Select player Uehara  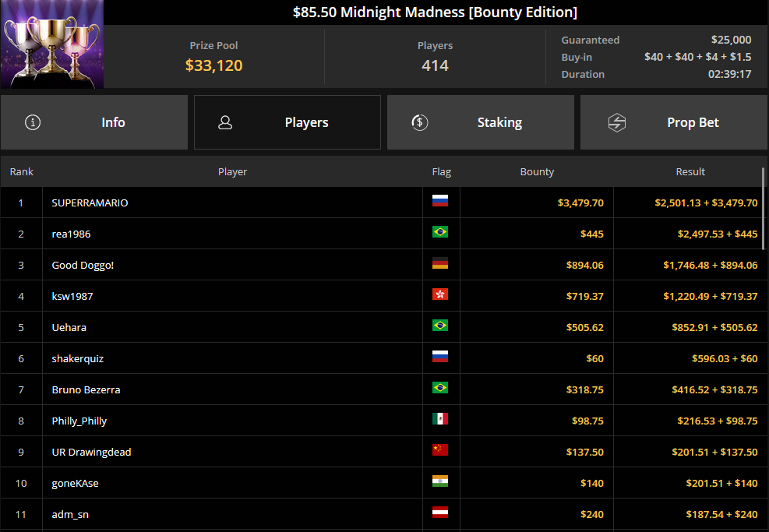pos(69,328)
